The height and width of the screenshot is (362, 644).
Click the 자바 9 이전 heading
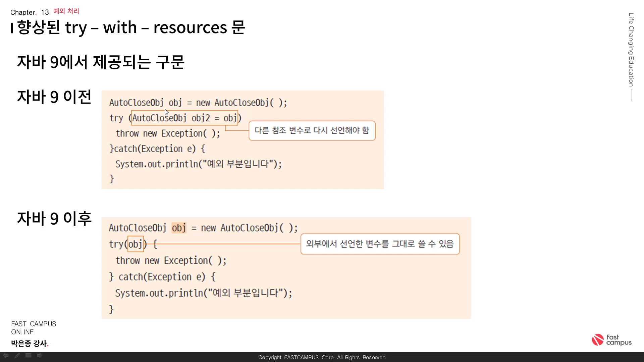54,97
